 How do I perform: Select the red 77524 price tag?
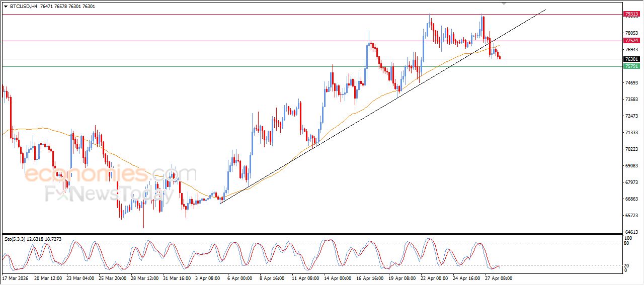point(631,40)
